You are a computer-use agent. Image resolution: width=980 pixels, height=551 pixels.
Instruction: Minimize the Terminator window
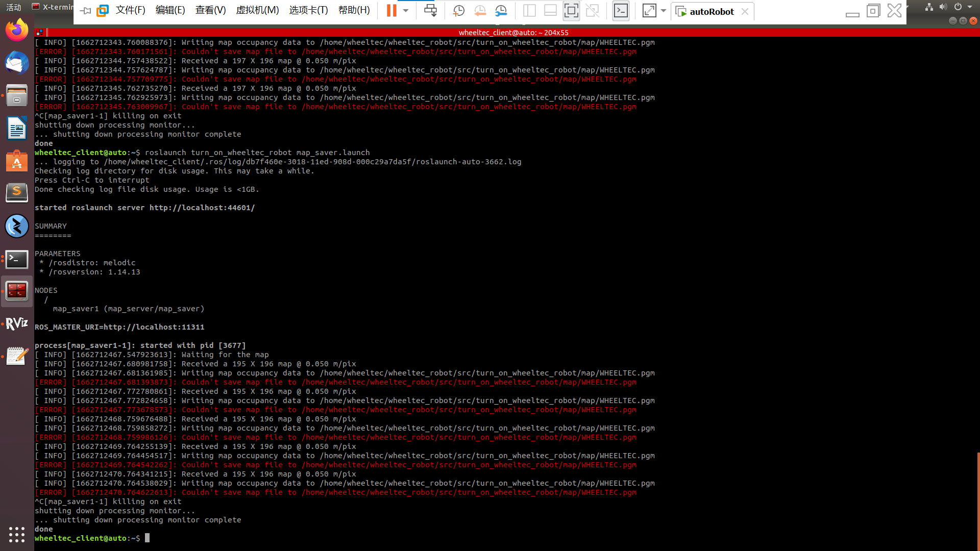click(x=952, y=21)
